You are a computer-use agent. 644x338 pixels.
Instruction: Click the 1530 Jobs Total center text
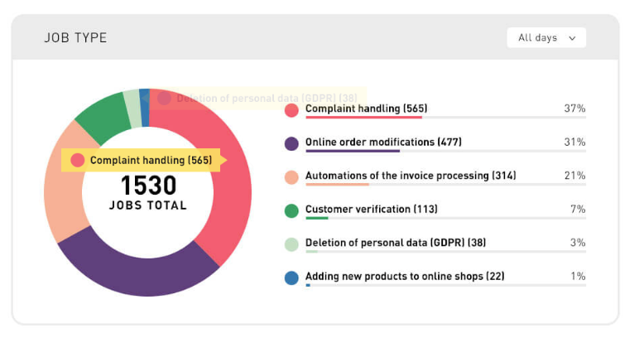point(147,192)
